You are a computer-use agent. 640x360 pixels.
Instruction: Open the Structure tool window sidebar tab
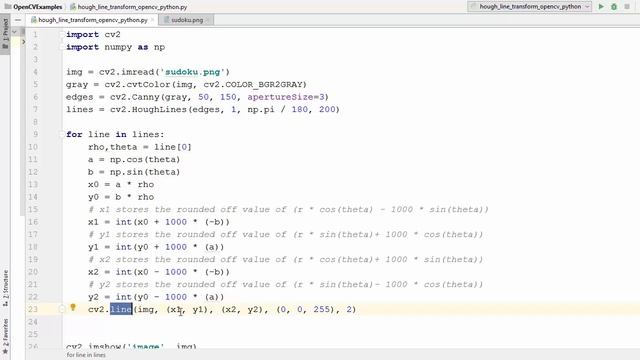point(5,288)
